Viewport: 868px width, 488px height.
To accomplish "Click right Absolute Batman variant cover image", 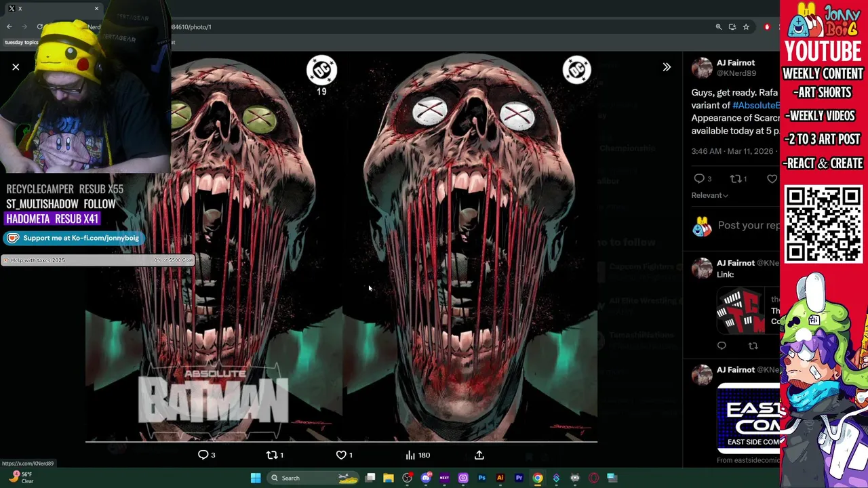I will [470, 247].
